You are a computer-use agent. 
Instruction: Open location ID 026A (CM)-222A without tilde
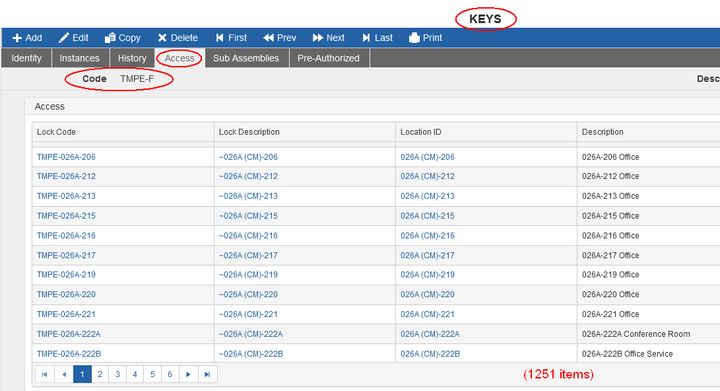(x=430, y=334)
